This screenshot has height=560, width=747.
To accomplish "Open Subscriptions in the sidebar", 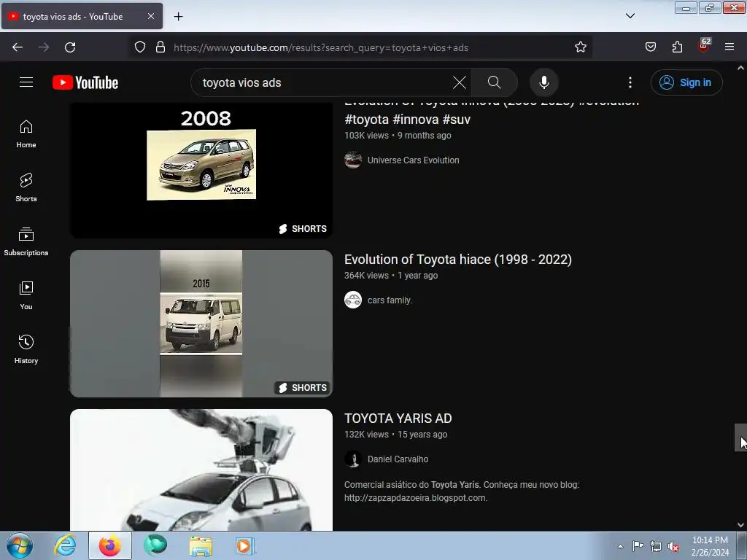I will (26, 241).
